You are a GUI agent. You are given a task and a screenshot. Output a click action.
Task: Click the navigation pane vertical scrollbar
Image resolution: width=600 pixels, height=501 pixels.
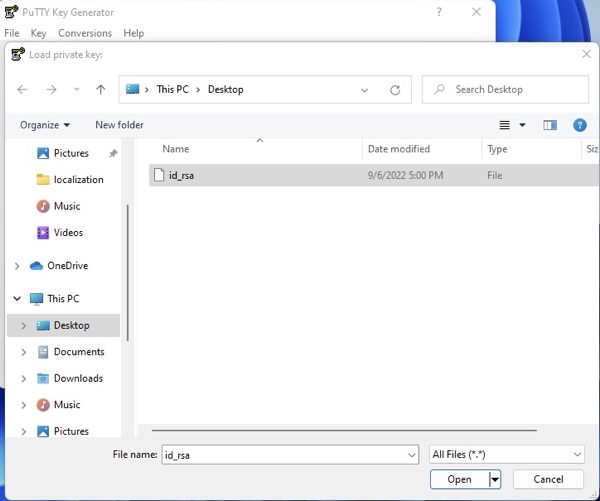(127, 273)
